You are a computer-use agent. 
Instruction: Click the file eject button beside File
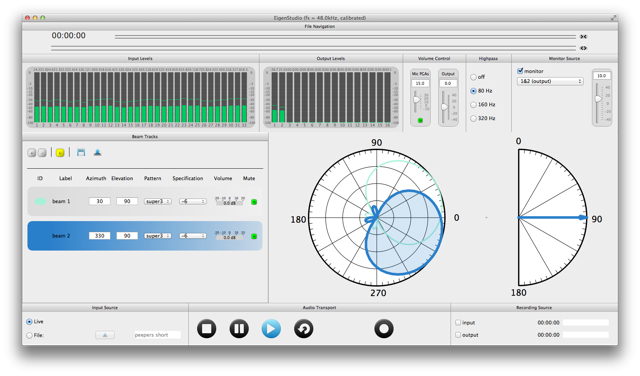105,335
